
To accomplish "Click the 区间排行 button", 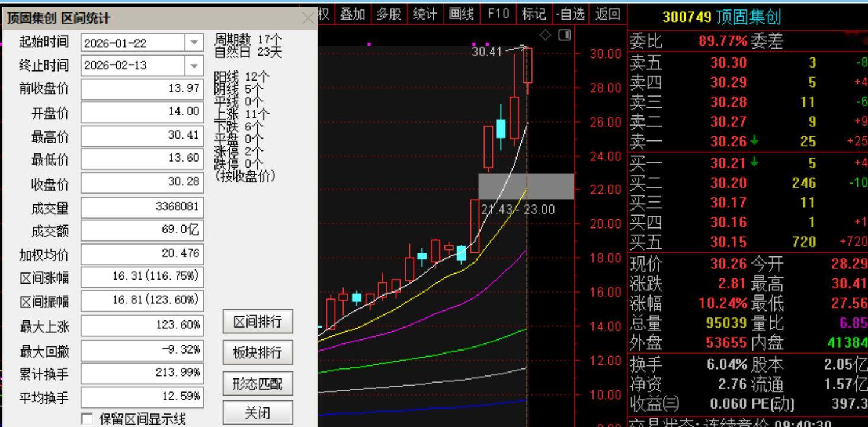I will 258,322.
